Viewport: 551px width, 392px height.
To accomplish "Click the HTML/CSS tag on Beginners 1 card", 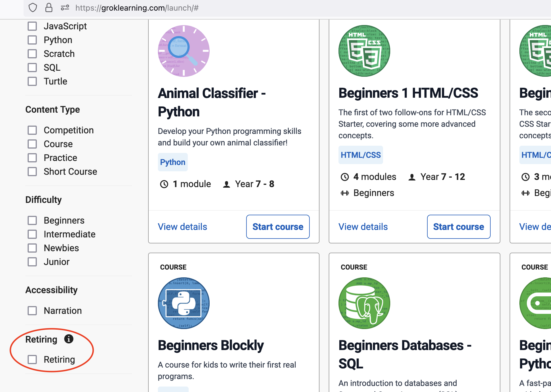I will (361, 155).
